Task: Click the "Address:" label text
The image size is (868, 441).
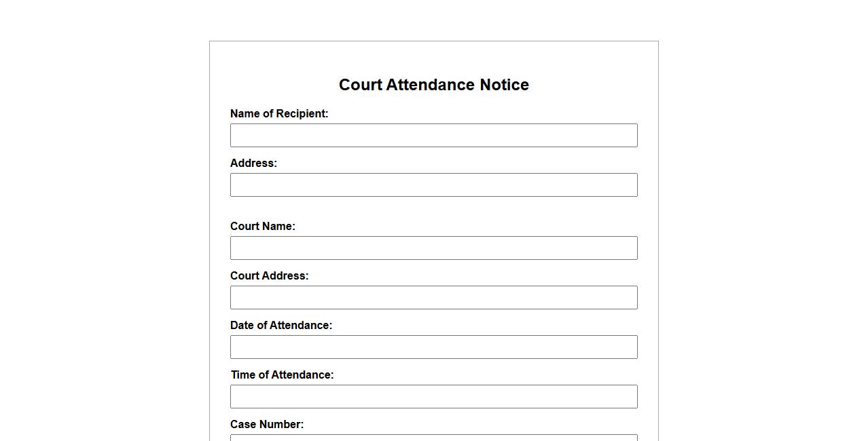Action: coord(253,163)
